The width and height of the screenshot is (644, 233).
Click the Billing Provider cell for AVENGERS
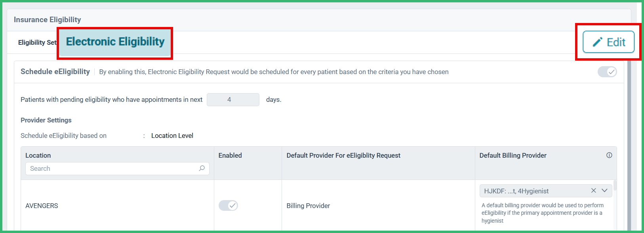click(x=308, y=206)
